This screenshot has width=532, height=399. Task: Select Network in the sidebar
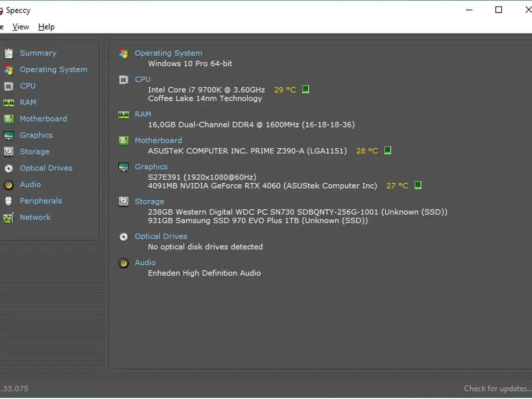[x=35, y=217]
